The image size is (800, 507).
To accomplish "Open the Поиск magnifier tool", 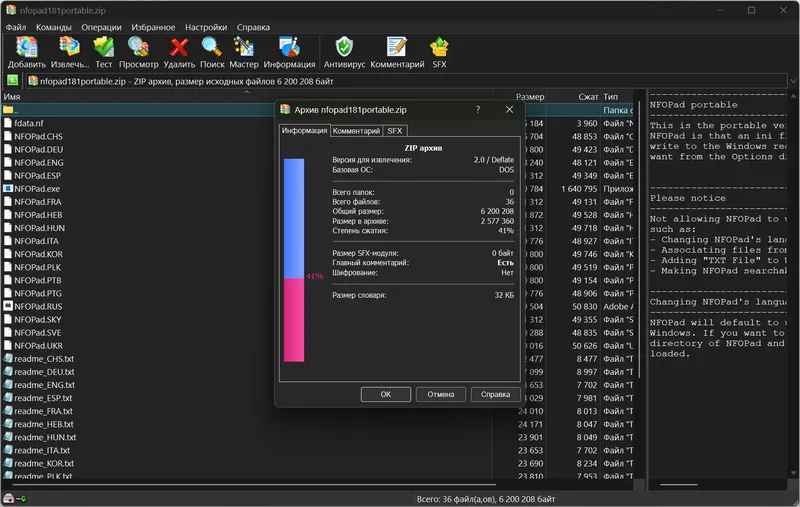I will [x=212, y=47].
